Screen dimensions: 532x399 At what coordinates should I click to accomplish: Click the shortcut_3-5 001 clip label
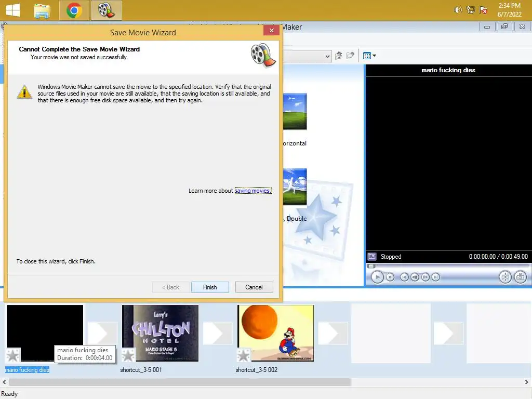[x=141, y=370]
